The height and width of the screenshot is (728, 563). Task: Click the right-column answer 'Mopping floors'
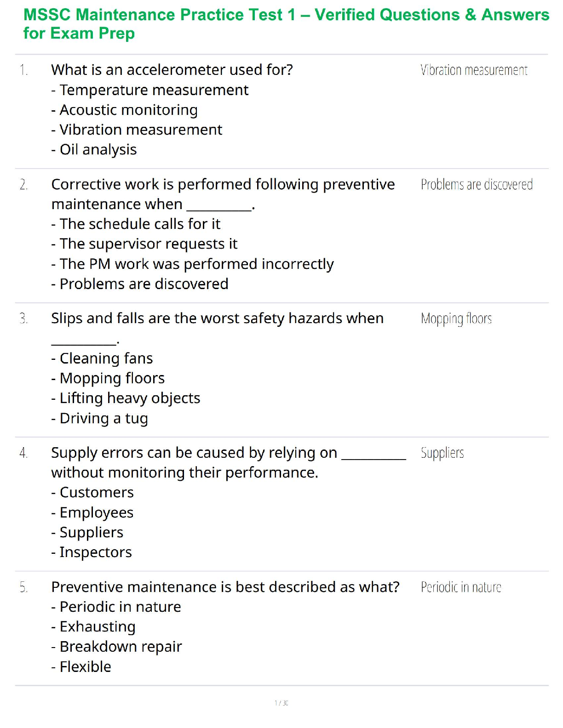click(x=456, y=319)
